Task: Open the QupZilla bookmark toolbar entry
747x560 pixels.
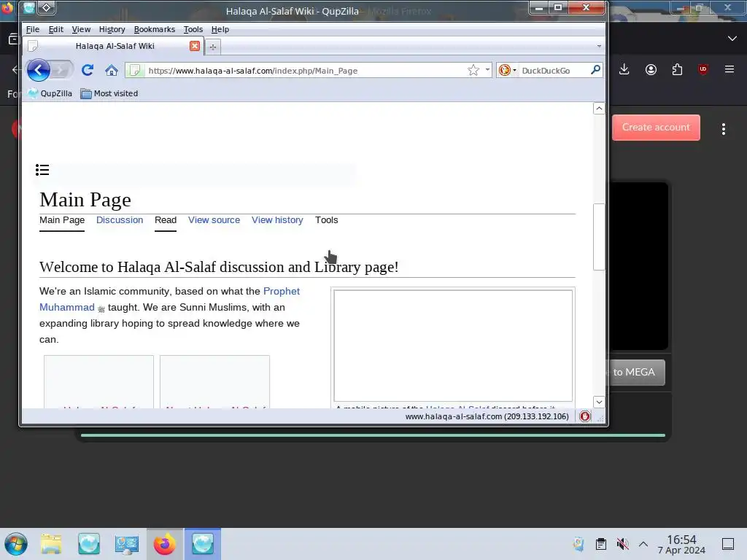Action: [x=50, y=93]
